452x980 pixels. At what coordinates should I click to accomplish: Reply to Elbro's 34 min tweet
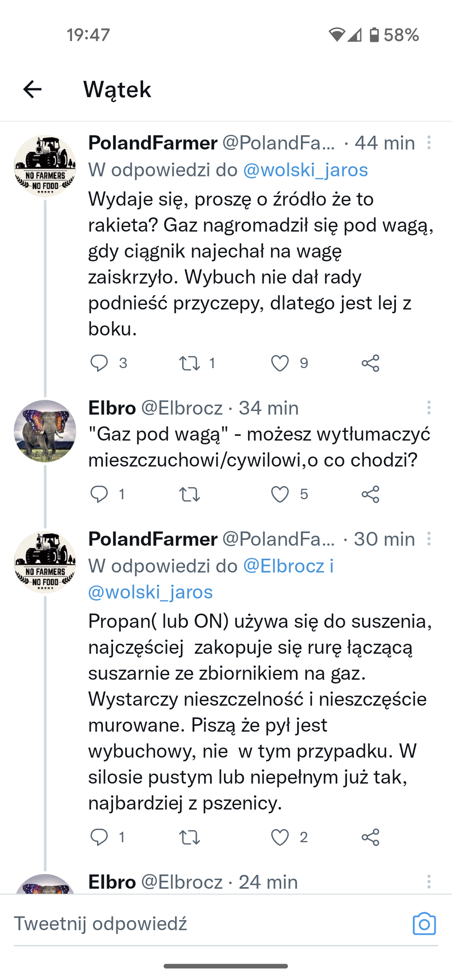click(x=99, y=494)
